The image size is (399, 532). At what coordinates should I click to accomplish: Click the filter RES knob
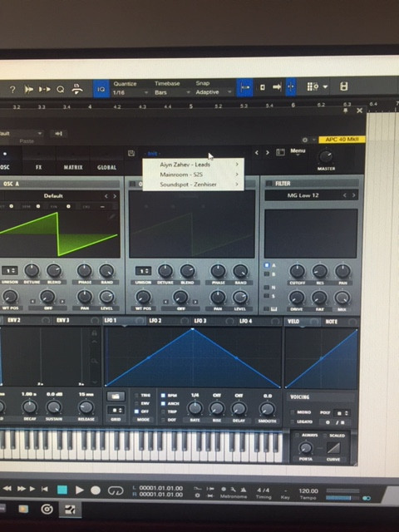[x=319, y=272]
